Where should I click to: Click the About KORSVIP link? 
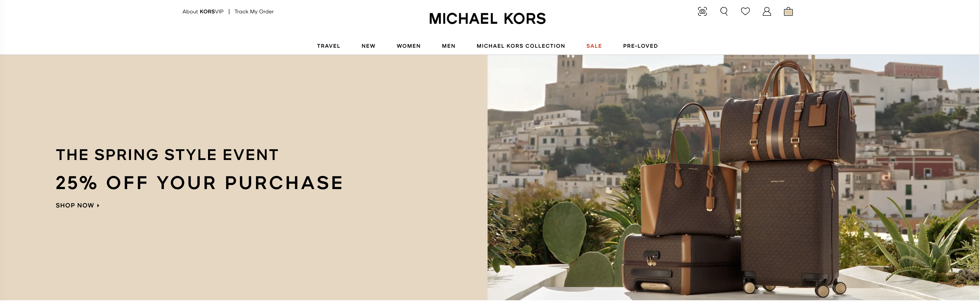click(x=203, y=12)
